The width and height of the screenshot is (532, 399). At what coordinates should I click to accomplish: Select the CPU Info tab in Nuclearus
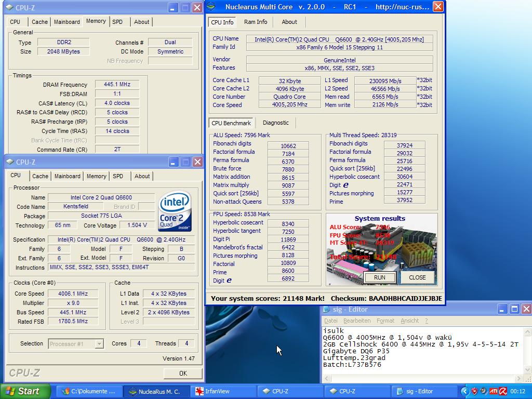pyautogui.click(x=222, y=22)
